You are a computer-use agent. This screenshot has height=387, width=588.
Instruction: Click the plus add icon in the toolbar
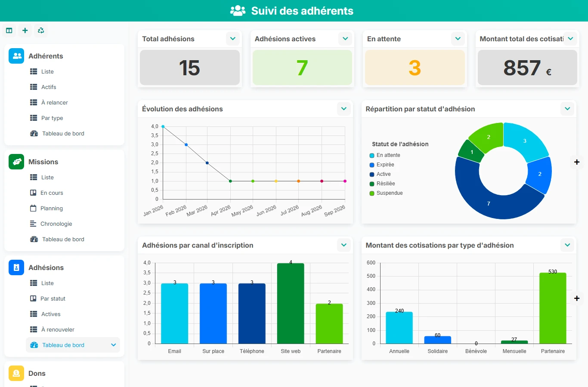pos(25,31)
